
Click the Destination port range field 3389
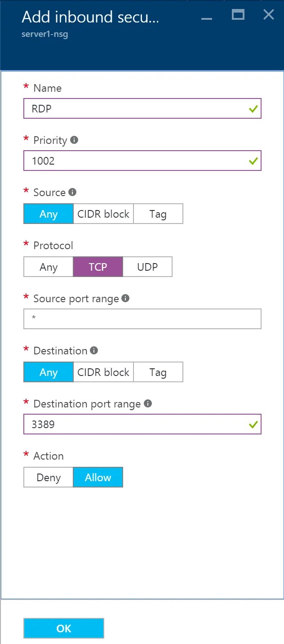142,424
